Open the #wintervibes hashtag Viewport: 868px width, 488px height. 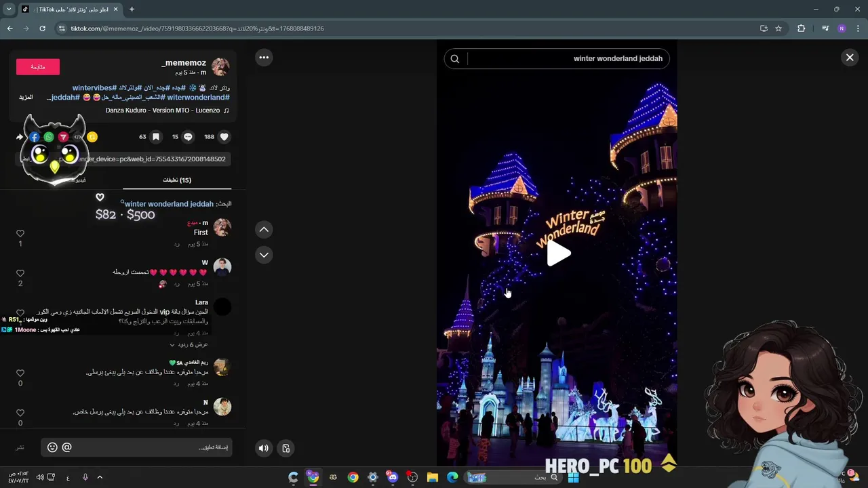[x=95, y=88]
